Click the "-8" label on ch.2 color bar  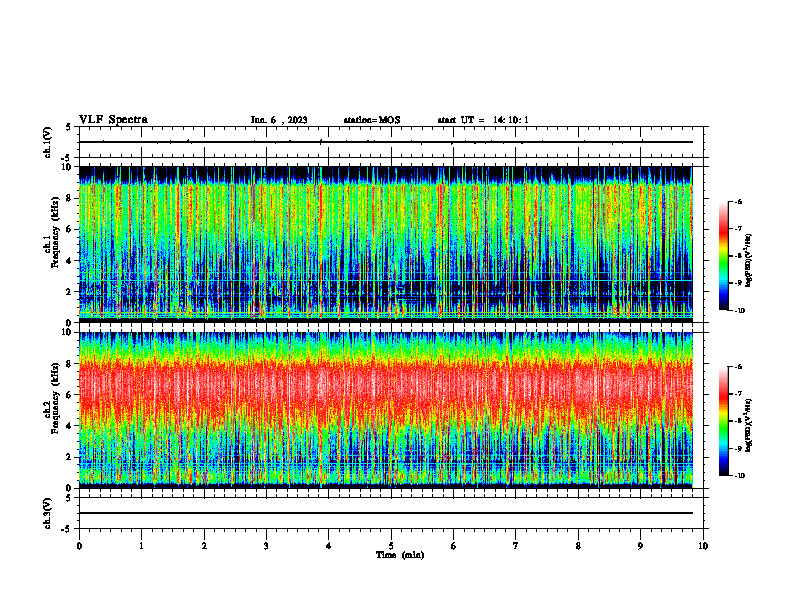coord(739,421)
